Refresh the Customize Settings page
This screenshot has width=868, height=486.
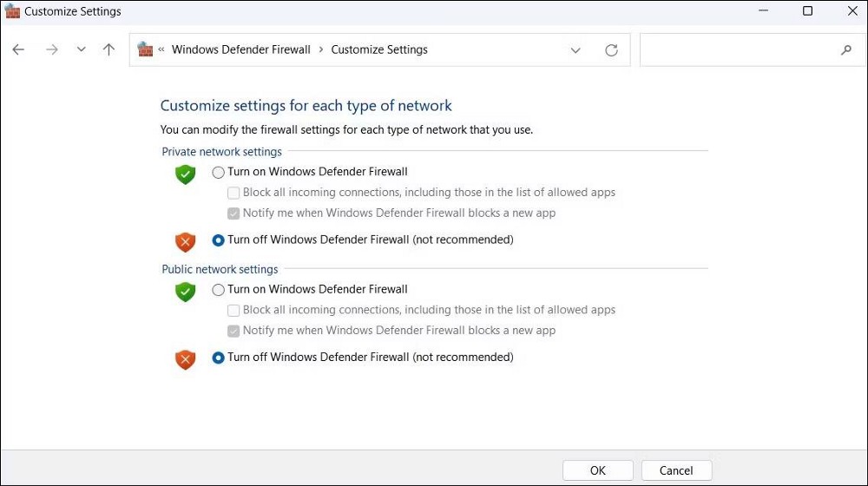pyautogui.click(x=611, y=50)
